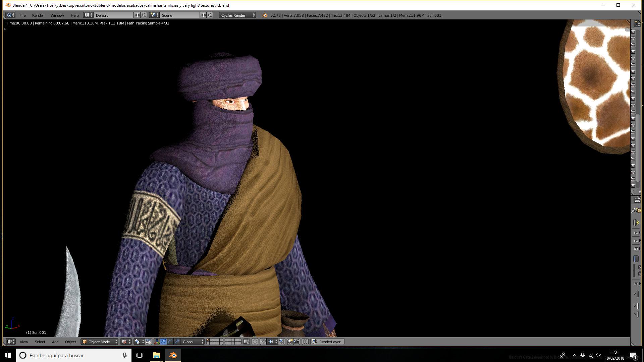644x362 pixels.
Task: Expand the 3D viewport tool shelf plus
Action: tap(5, 29)
